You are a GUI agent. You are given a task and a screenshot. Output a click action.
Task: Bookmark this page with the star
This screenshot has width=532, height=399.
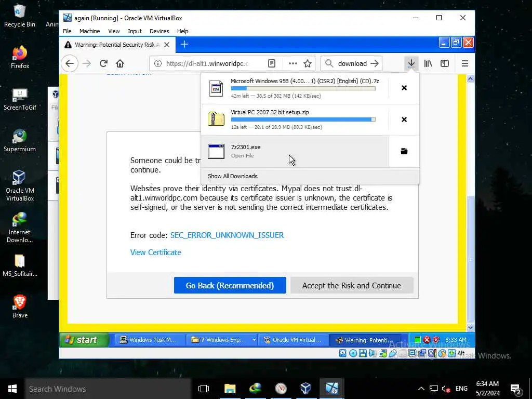(x=308, y=63)
